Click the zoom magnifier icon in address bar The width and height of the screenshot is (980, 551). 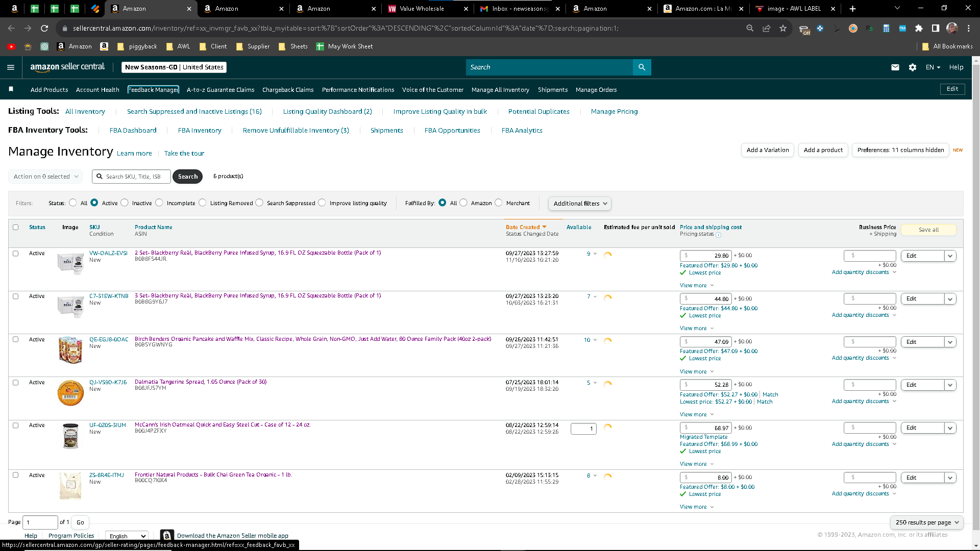click(750, 29)
